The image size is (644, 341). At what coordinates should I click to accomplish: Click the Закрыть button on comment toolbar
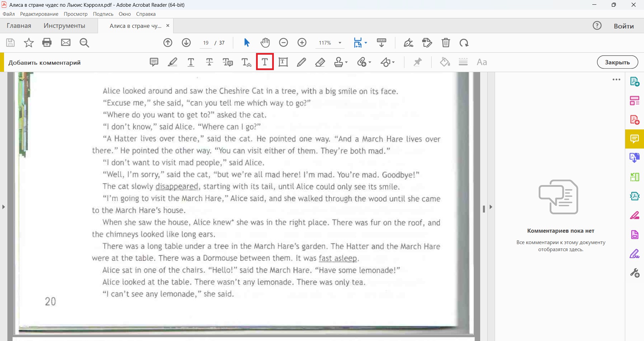pyautogui.click(x=617, y=62)
